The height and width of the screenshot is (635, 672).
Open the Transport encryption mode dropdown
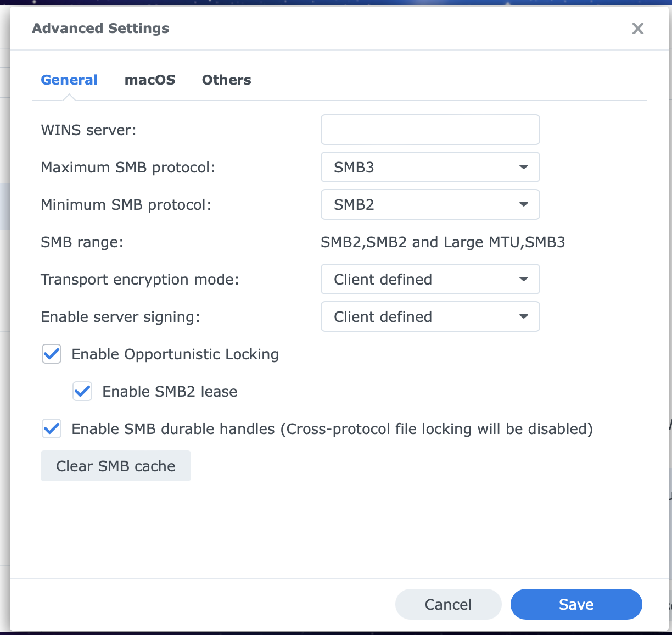(x=430, y=279)
